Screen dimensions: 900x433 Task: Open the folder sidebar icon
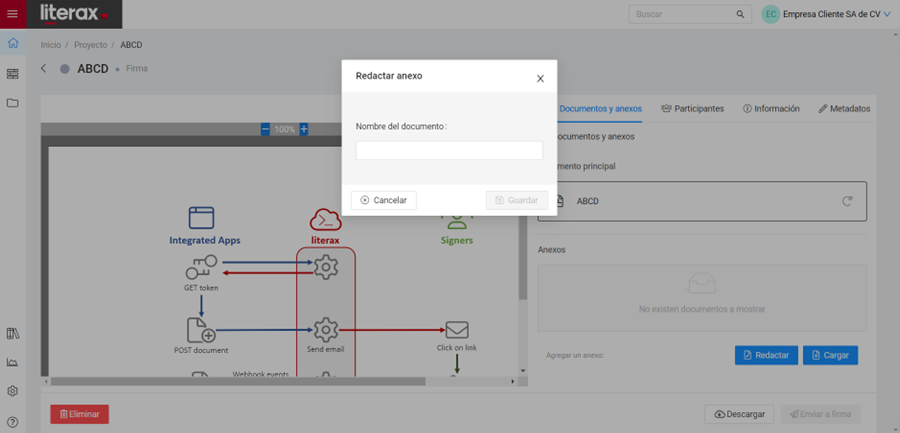(13, 103)
